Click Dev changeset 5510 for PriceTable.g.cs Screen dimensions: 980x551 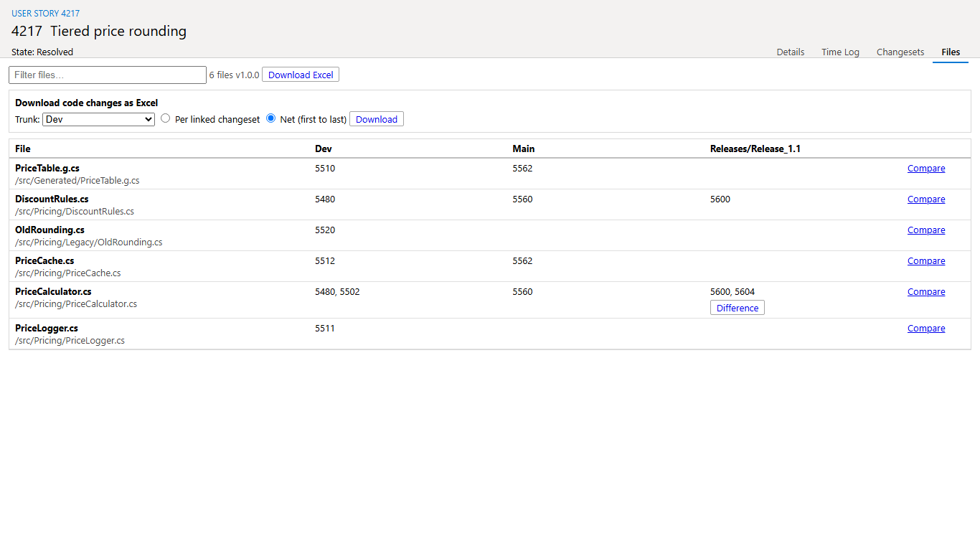tap(325, 169)
